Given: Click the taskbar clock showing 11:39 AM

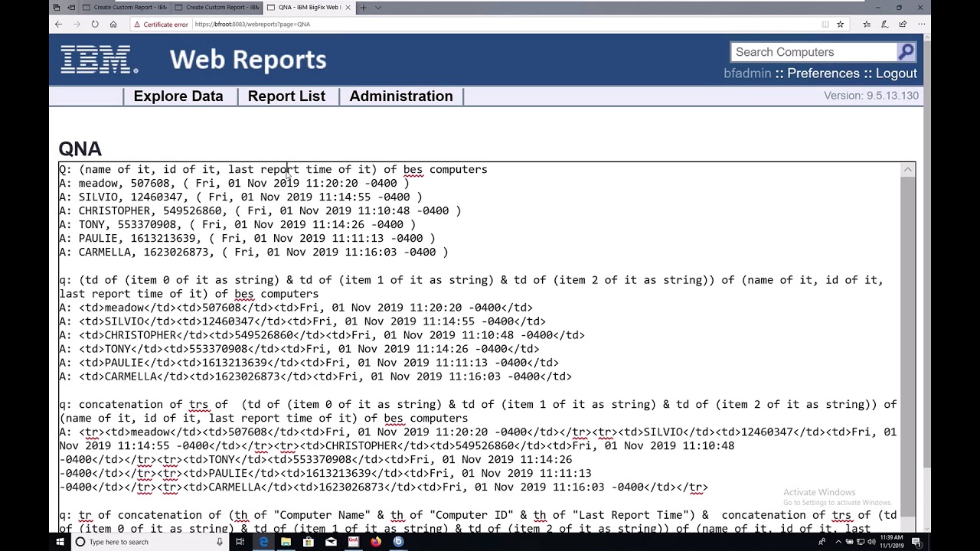Looking at the screenshot, I should pos(892,542).
